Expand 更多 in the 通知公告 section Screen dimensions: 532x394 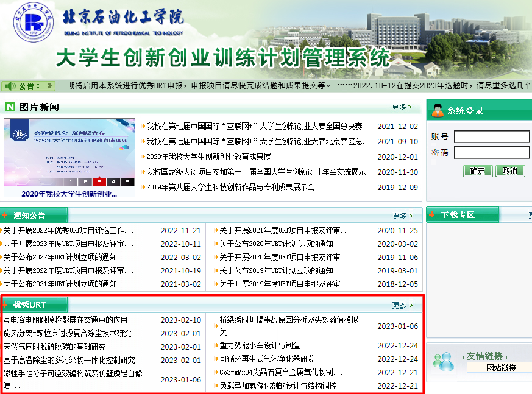(x=402, y=216)
